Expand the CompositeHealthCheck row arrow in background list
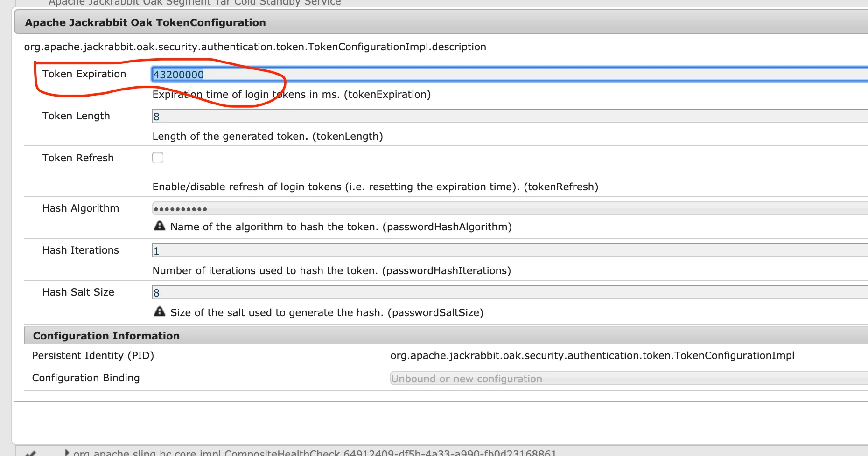Screen dimensions: 868x456 point(67,453)
